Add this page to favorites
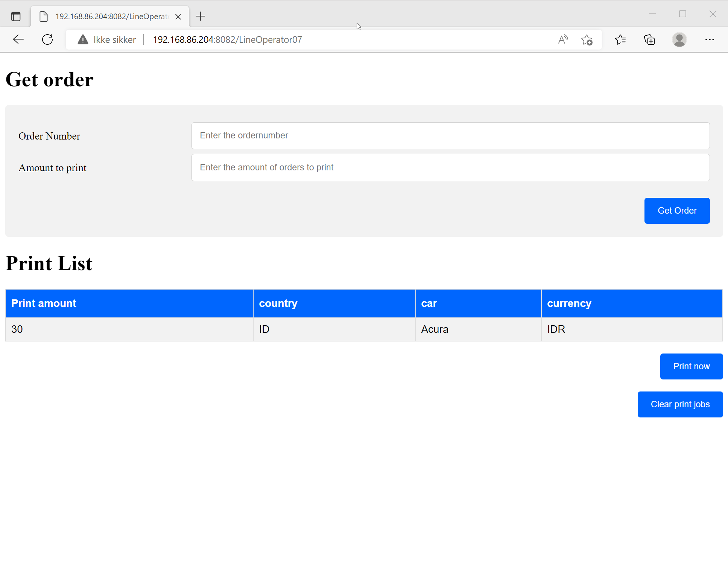 pos(587,39)
